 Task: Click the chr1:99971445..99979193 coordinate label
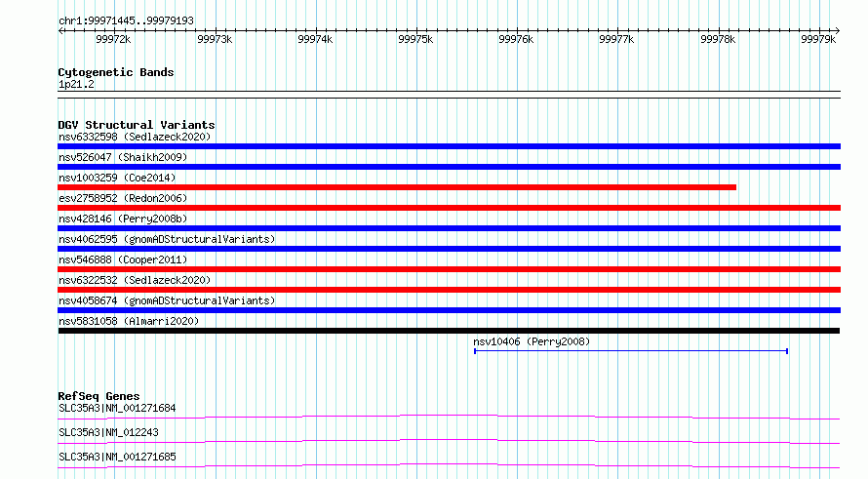click(126, 20)
